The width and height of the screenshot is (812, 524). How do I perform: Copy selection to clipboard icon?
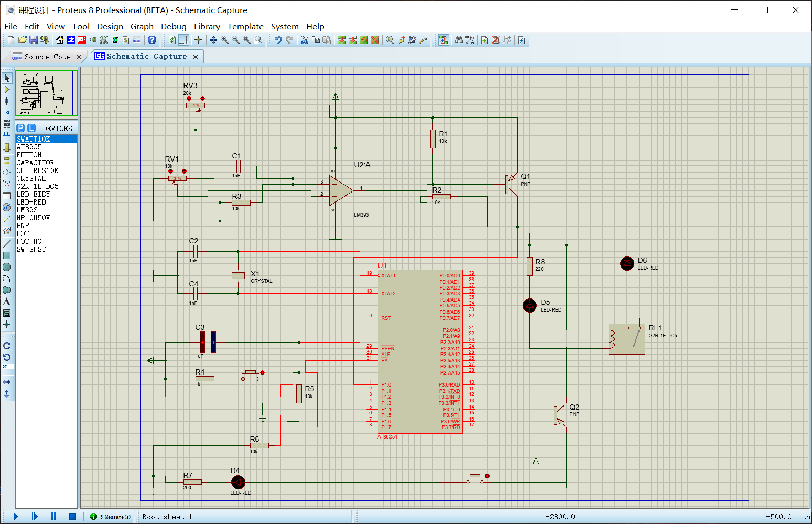point(316,40)
